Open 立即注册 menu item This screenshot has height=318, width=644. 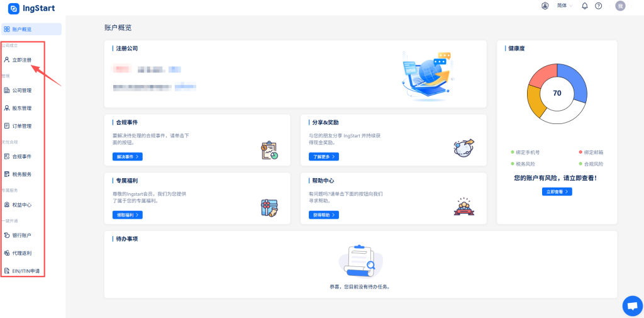click(23, 60)
